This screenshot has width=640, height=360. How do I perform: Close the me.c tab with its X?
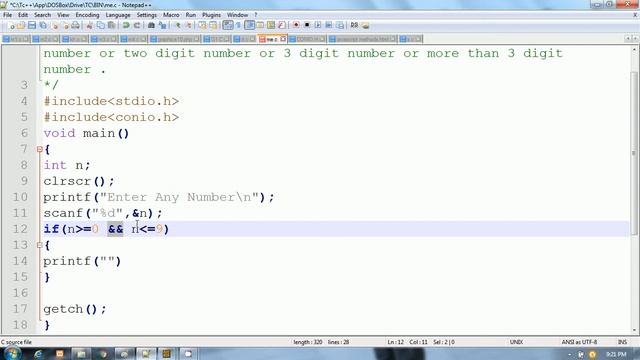(x=283, y=39)
